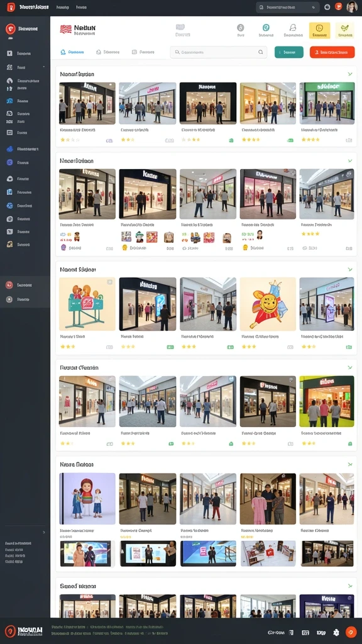Viewport: 362px width, 644px height.
Task: Open the green-signed storefront thumbnail in first row
Action: (x=327, y=103)
